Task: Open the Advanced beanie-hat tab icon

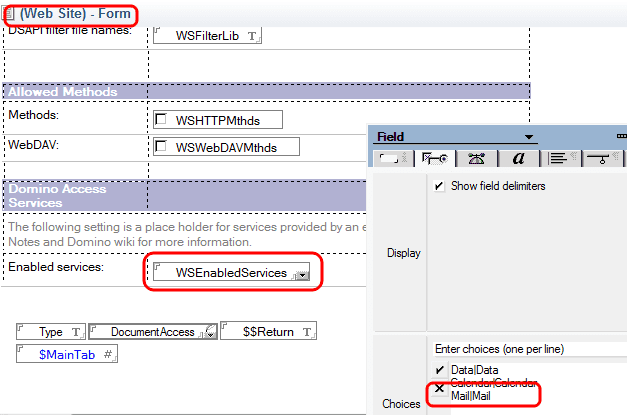Action: (x=476, y=157)
